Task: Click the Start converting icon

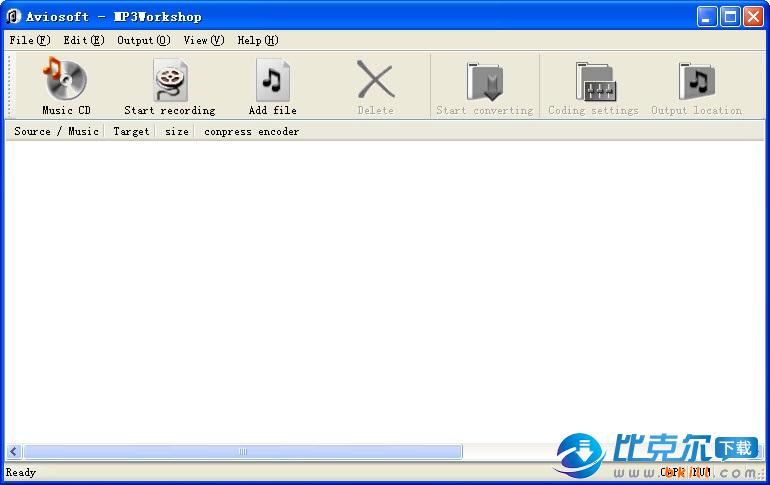Action: (x=484, y=81)
